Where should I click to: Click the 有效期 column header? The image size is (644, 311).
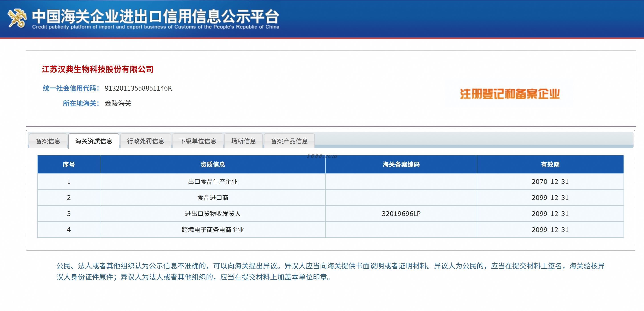click(x=550, y=164)
